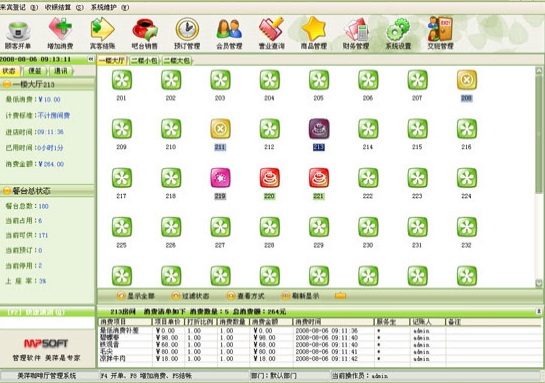545x383 pixels.
Task: Click 部门:默认部门 status bar entry
Action: tap(274, 376)
